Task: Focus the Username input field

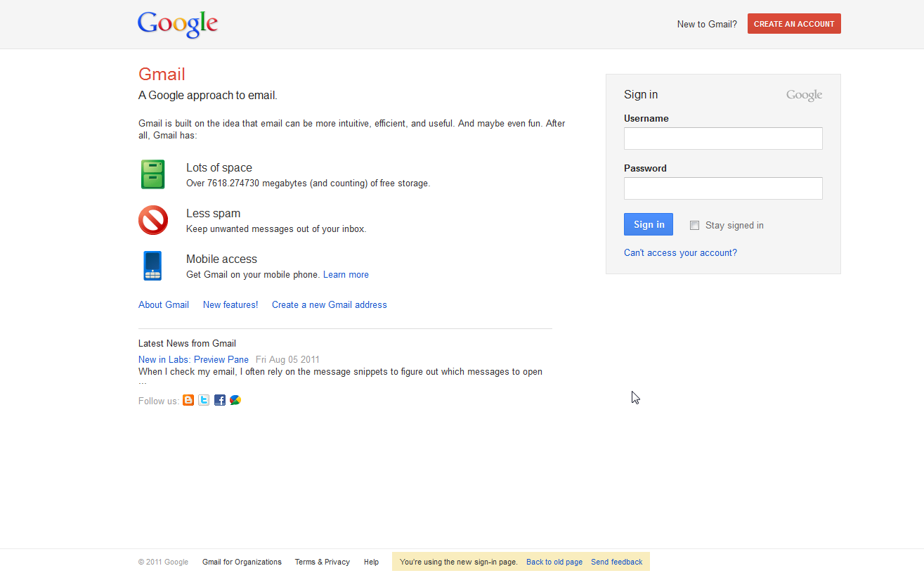Action: pyautogui.click(x=723, y=139)
